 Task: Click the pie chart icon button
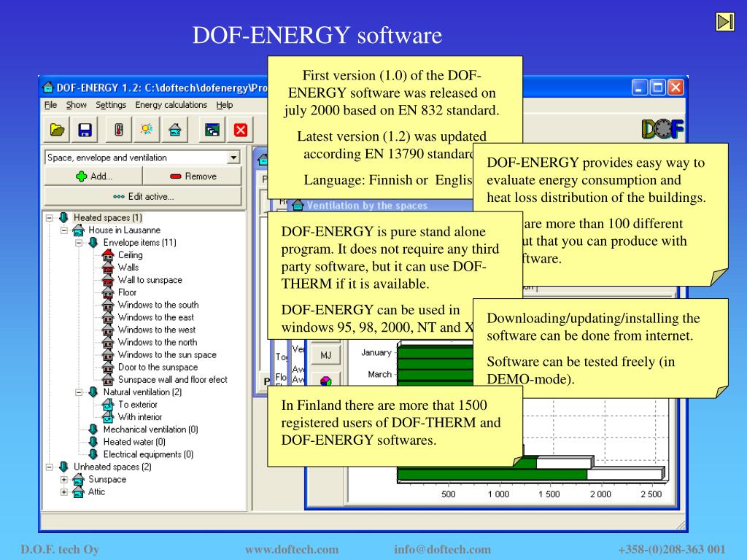[325, 381]
